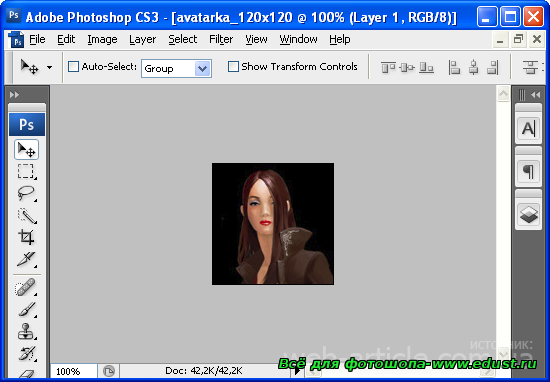Select the Lasso tool
550x382 pixels.
click(x=26, y=193)
